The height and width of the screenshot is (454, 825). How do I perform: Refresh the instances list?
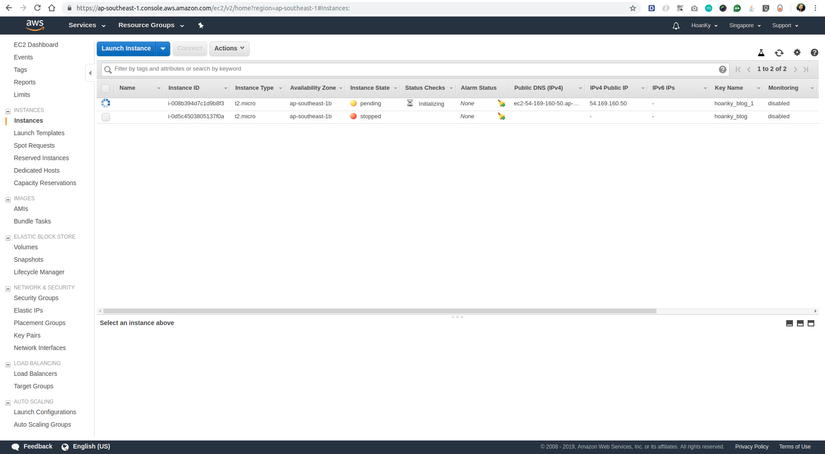click(x=779, y=53)
